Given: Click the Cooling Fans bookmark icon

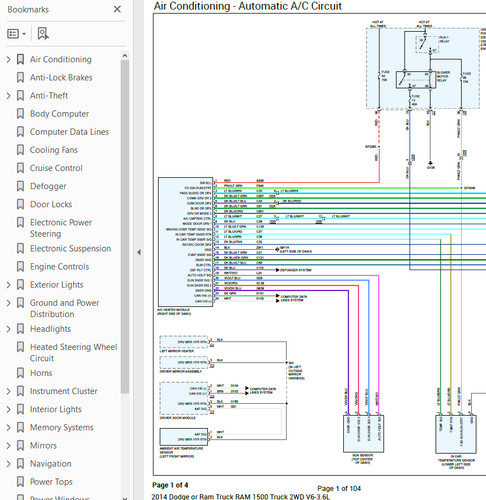Looking at the screenshot, I should (20, 150).
